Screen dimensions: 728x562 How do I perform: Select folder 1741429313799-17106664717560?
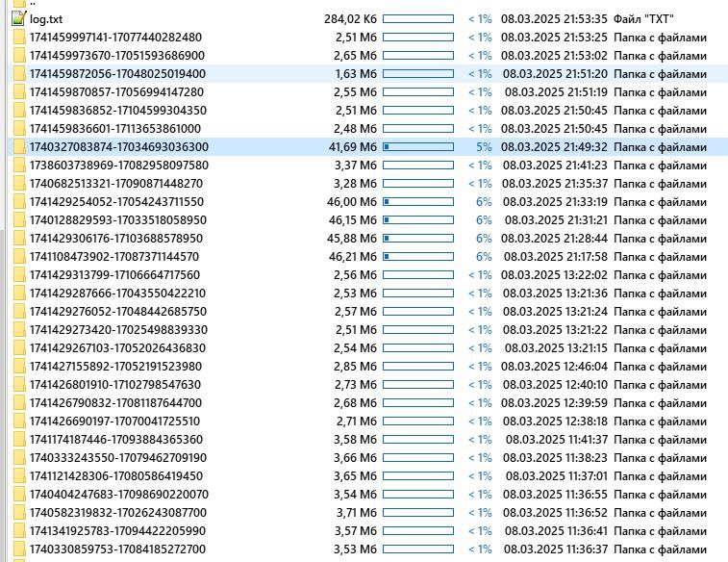115,274
